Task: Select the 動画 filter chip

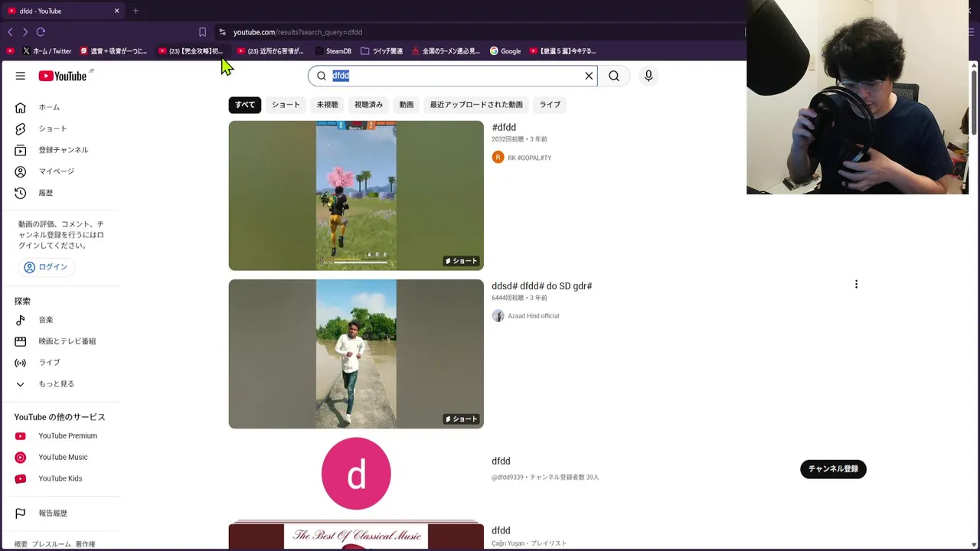Action: point(407,105)
